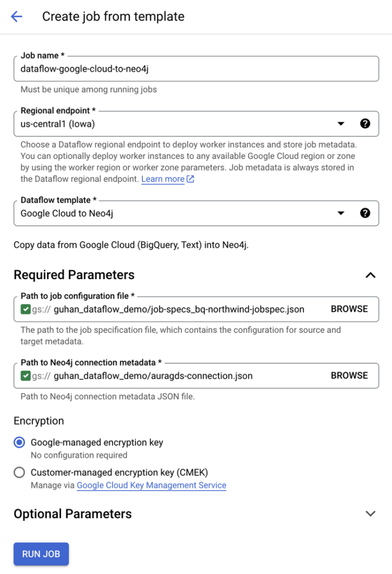Expand the Optional Parameters section
This screenshot has width=392, height=574.
(x=370, y=513)
